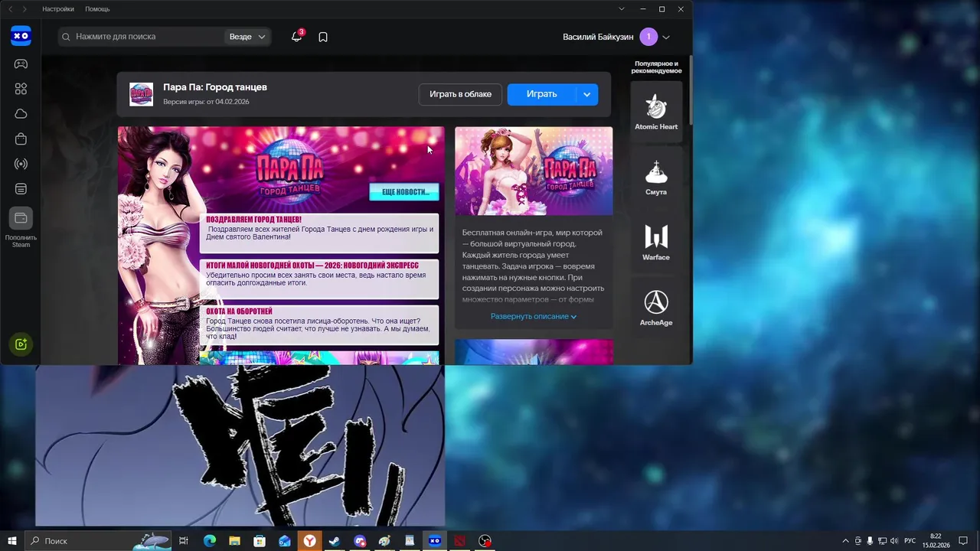Click the Играть в облаке button

point(460,94)
